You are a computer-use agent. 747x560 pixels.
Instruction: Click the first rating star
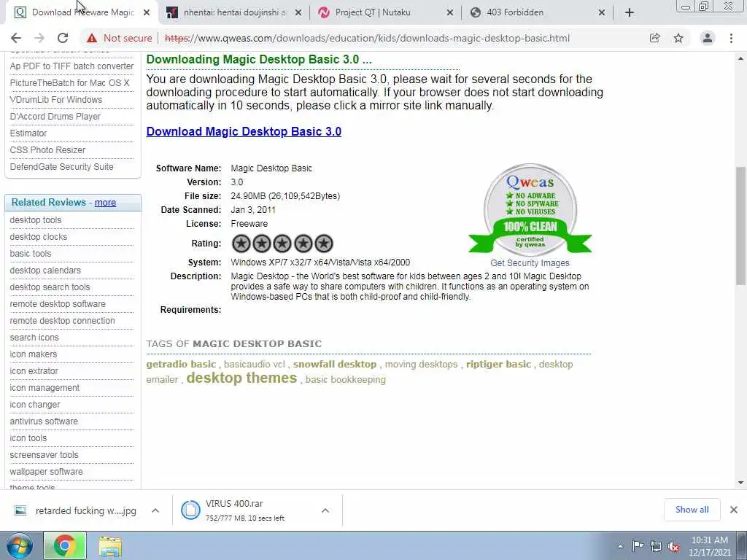tap(241, 244)
